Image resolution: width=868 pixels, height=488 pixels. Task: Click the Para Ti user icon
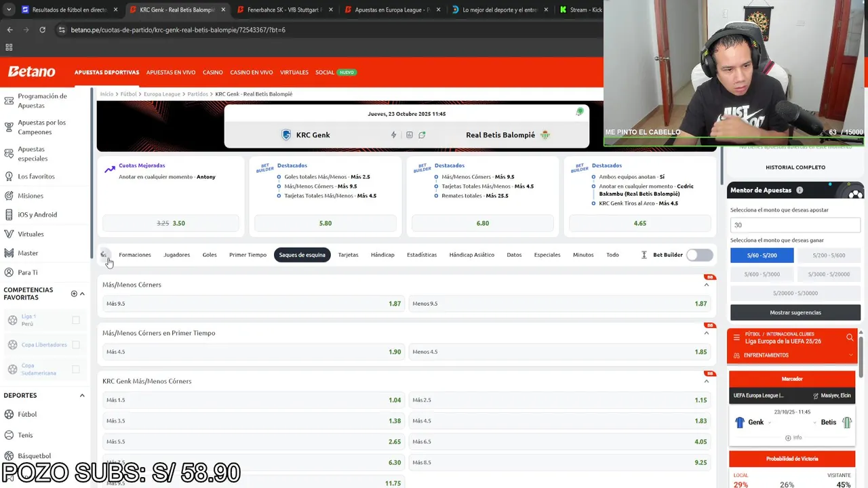(x=9, y=272)
